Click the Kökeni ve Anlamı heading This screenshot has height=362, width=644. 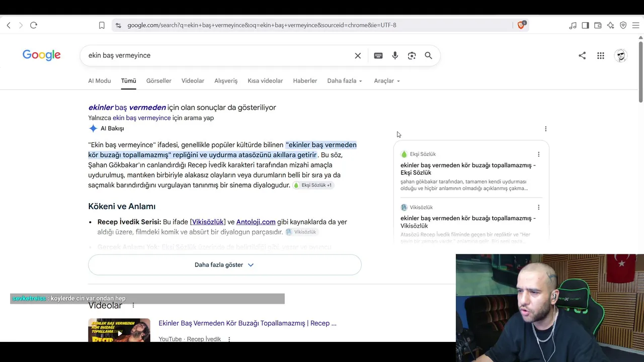122,206
